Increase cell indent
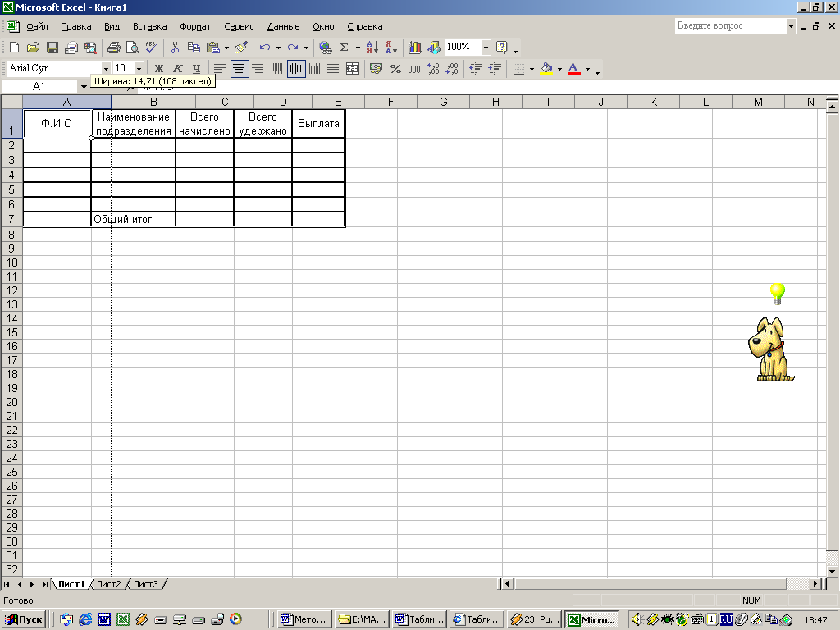The image size is (840, 630). (495, 69)
